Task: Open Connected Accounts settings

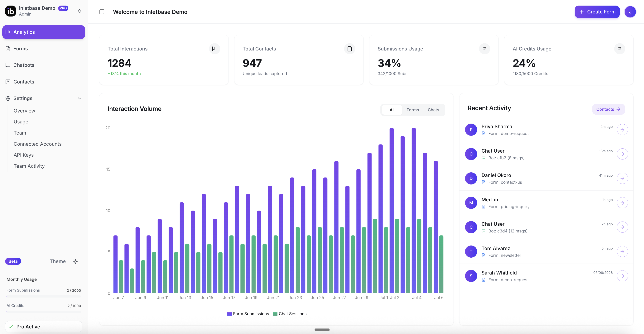Action: click(x=37, y=144)
